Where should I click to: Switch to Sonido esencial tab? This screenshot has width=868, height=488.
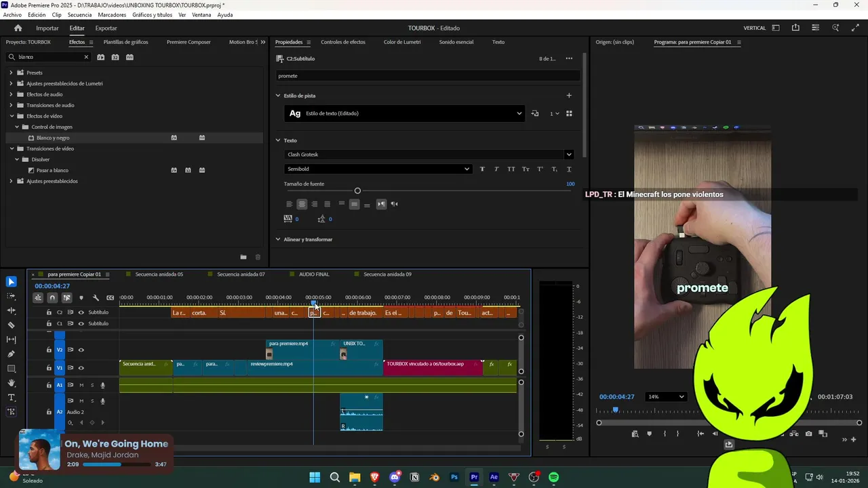(x=456, y=42)
